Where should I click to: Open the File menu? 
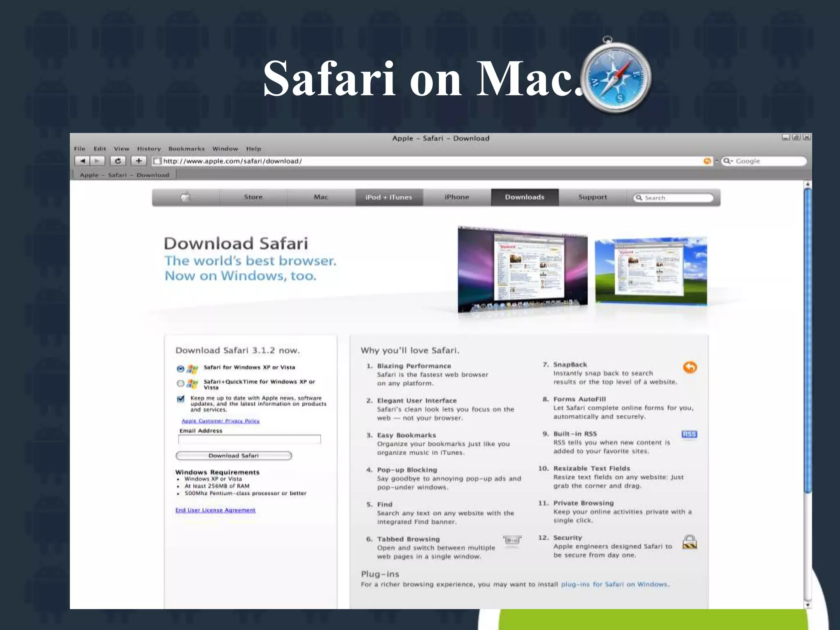[80, 149]
